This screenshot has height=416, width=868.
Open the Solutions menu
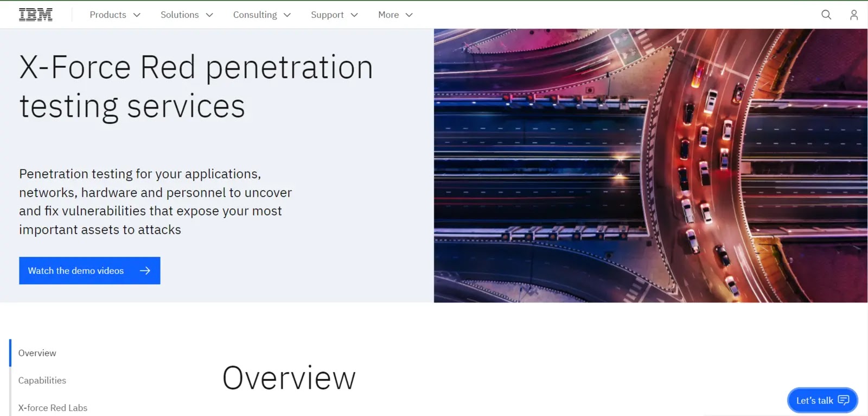tap(187, 15)
